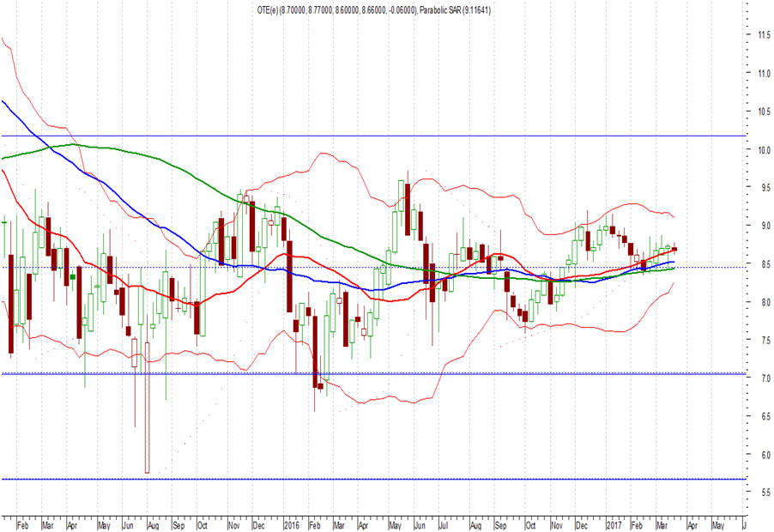Viewport: 774px width, 532px height.
Task: Click the 5.5 price axis label
Action: pyautogui.click(x=765, y=493)
